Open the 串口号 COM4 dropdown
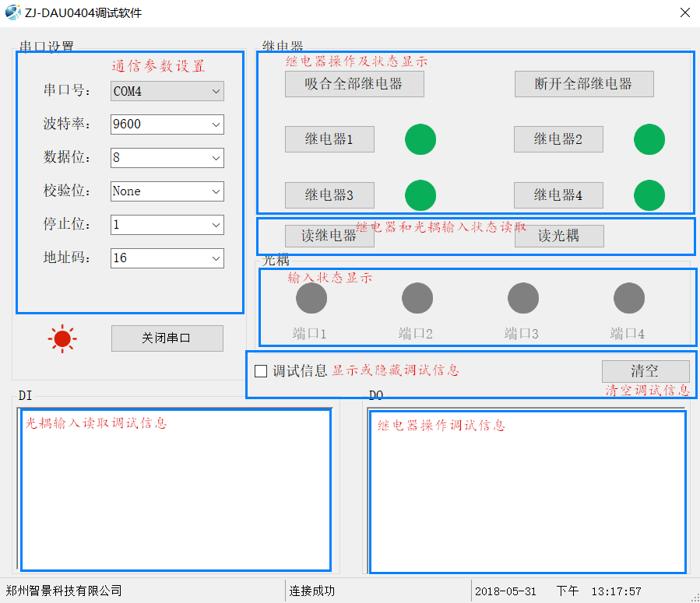Image resolution: width=700 pixels, height=603 pixels. pos(167,91)
